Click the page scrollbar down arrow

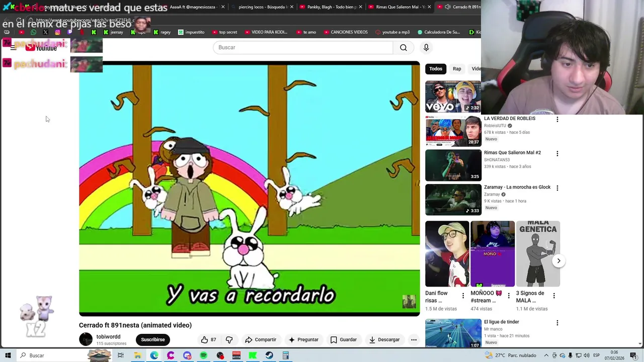pyautogui.click(x=640, y=344)
